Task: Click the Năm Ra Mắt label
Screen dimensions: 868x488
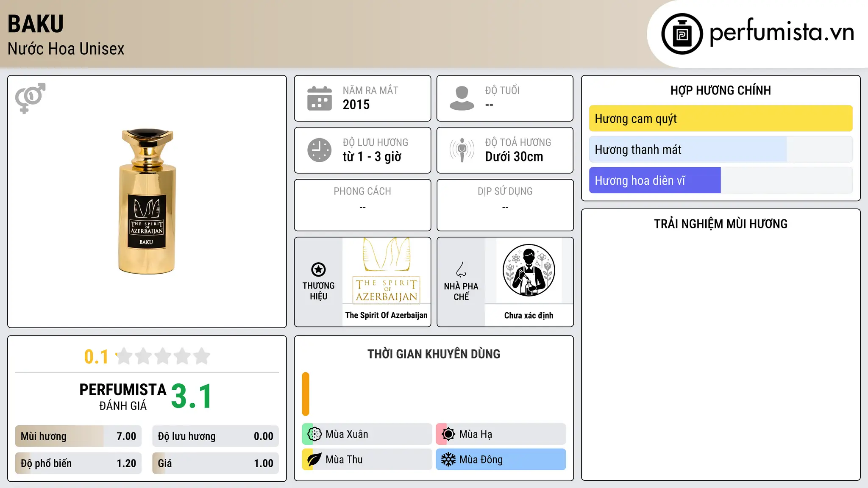Action: click(x=370, y=90)
